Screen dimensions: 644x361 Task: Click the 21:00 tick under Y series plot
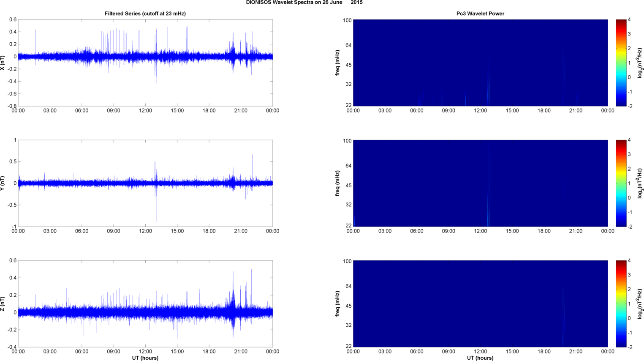pos(241,231)
